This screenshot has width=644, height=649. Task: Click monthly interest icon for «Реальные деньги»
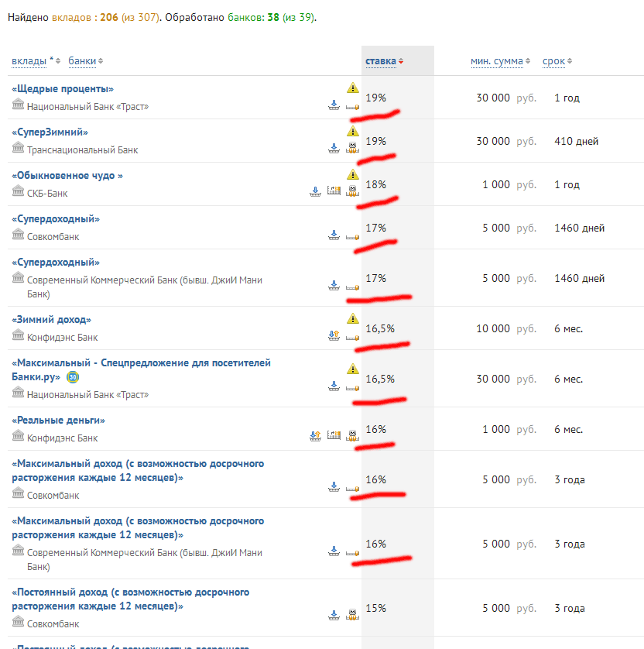[x=353, y=436]
